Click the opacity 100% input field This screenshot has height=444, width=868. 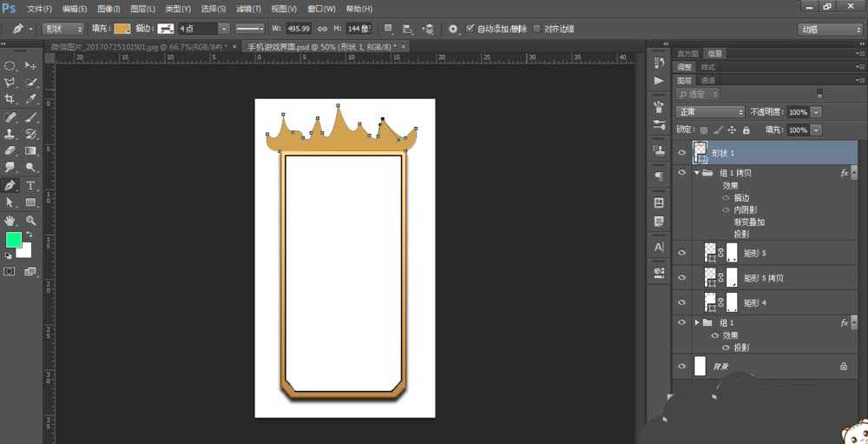[x=798, y=112]
